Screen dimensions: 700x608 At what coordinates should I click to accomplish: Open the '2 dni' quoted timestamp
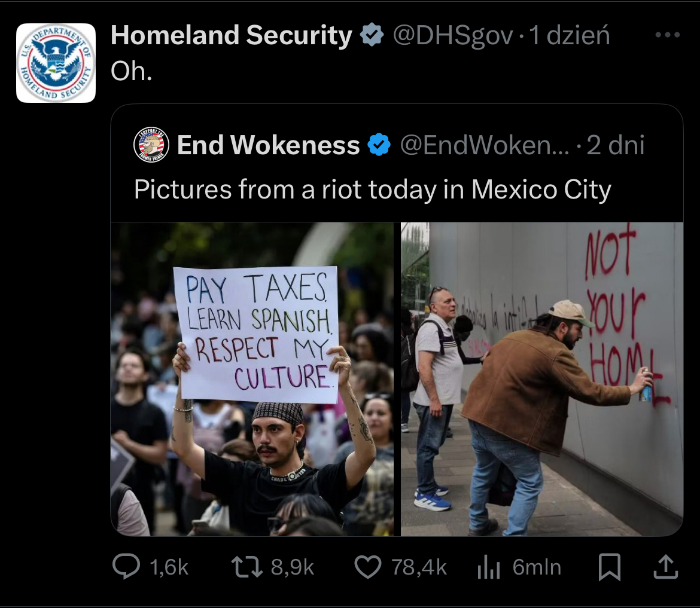coord(616,145)
